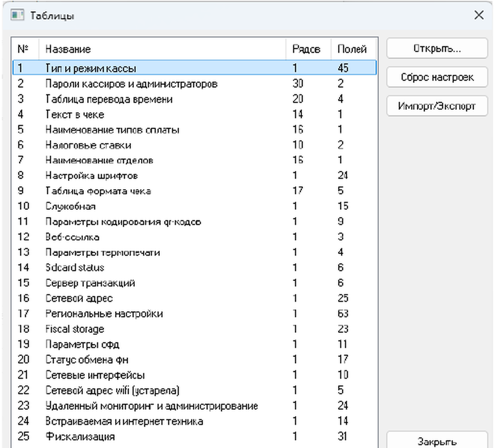Select Сетевые интерфейсы row
The image size is (494, 448).
(195, 375)
